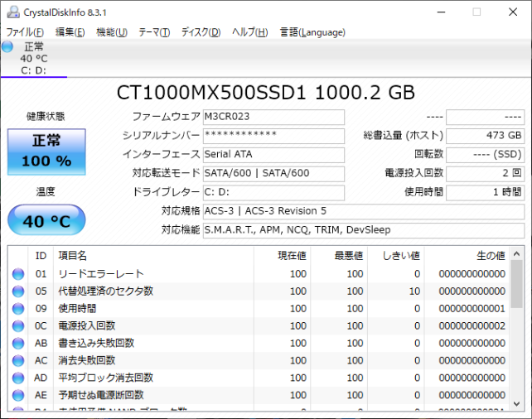Select the row named リードエラーレート

[x=259, y=274]
